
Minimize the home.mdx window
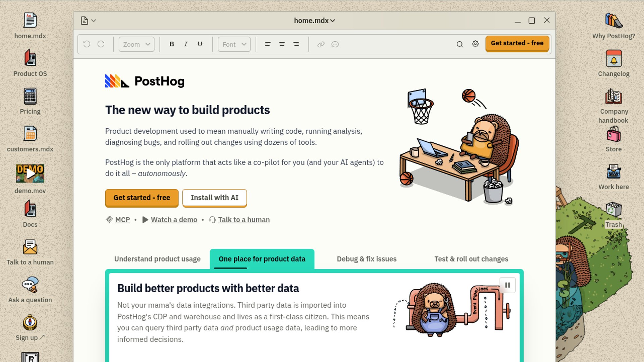tap(518, 21)
